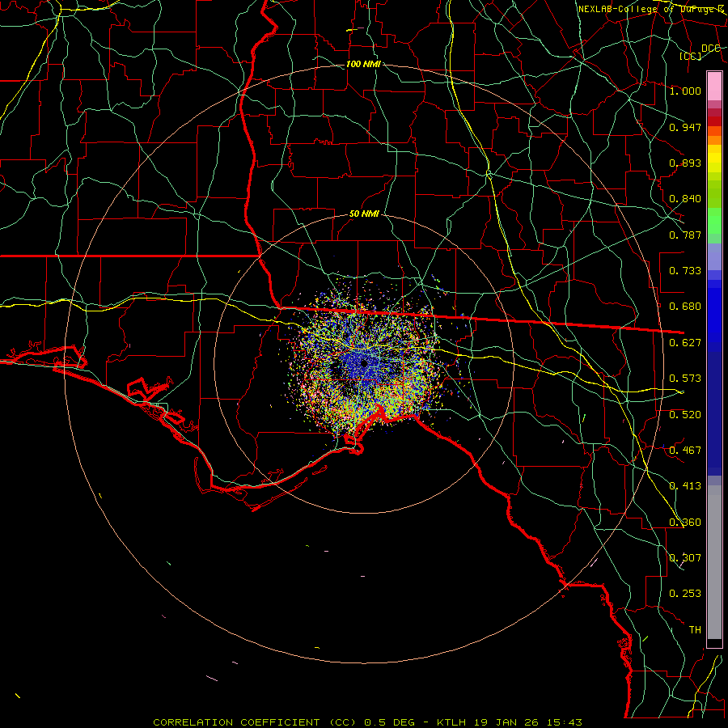728x728 pixels.
Task: Select the 0.680 scale label
Action: pyautogui.click(x=685, y=307)
